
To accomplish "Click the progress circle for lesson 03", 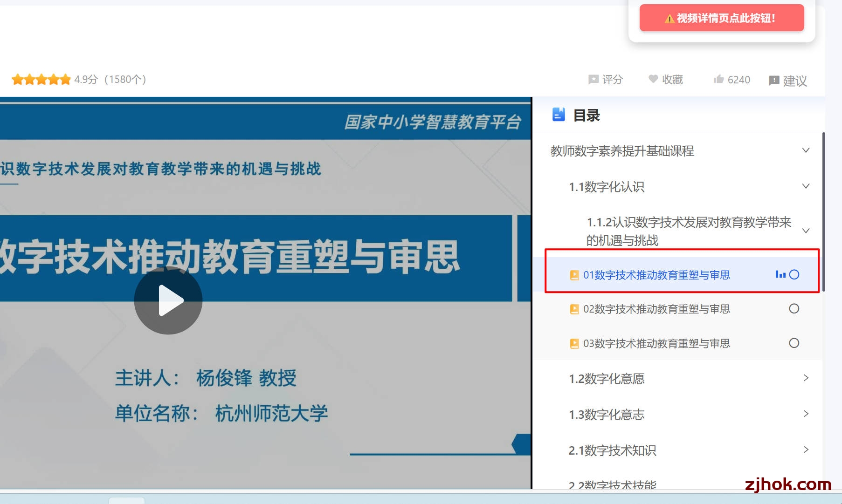I will (794, 343).
